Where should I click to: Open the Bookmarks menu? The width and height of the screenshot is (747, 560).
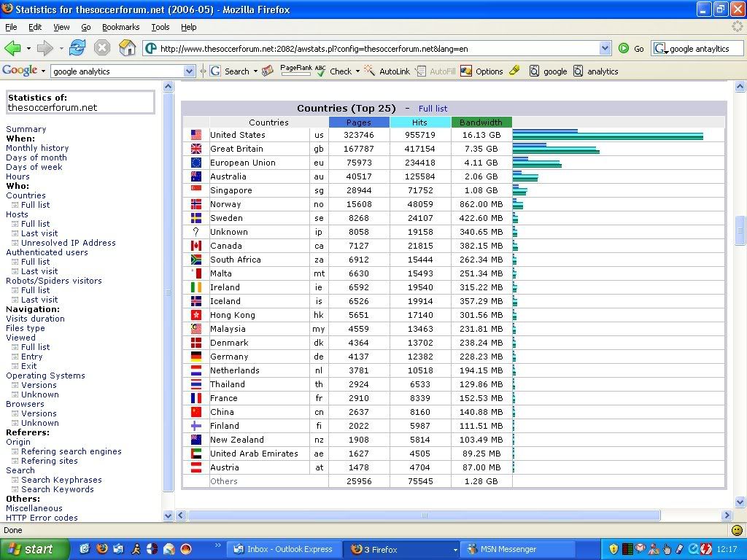click(x=120, y=27)
